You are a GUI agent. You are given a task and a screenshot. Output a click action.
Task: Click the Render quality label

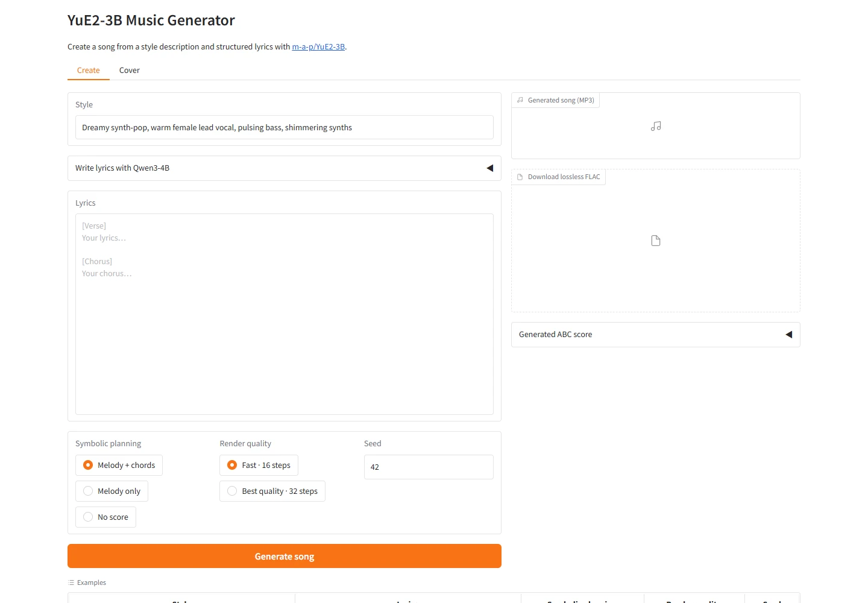[x=245, y=443]
